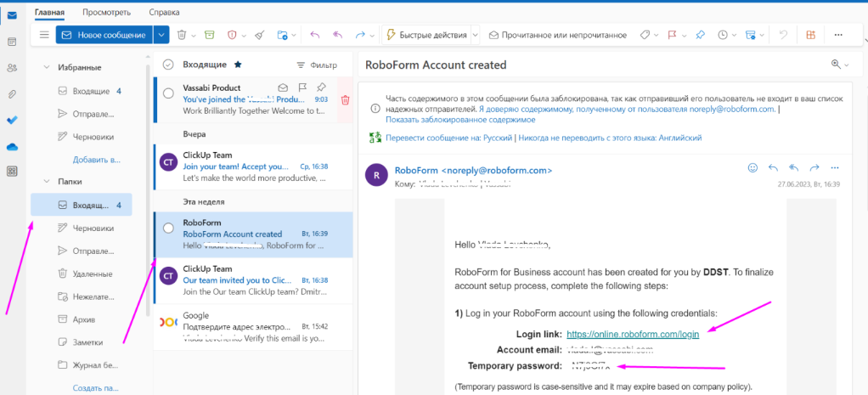Open OneDrive cloud icon in left rail

(12, 146)
